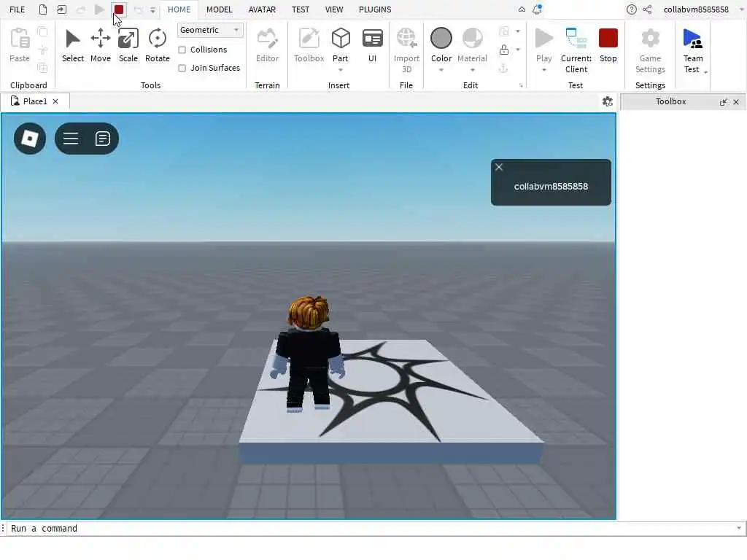Click the share icon near username
747x560 pixels.
[647, 9]
